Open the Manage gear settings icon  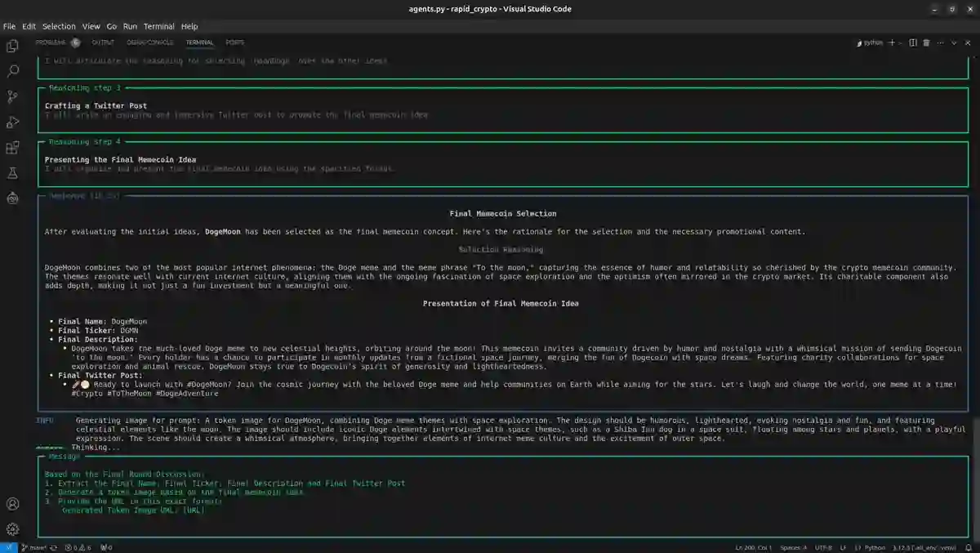coord(12,529)
